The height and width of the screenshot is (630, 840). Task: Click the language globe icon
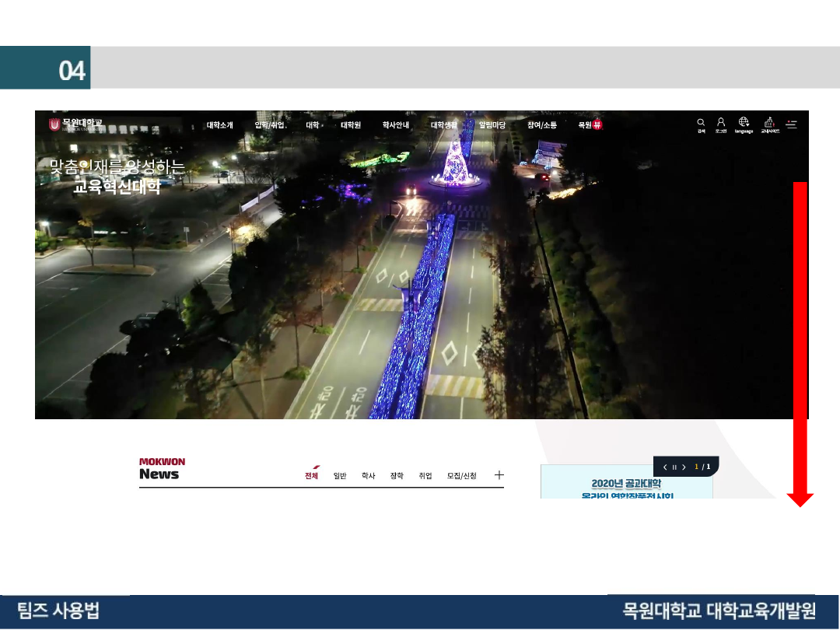coord(744,123)
